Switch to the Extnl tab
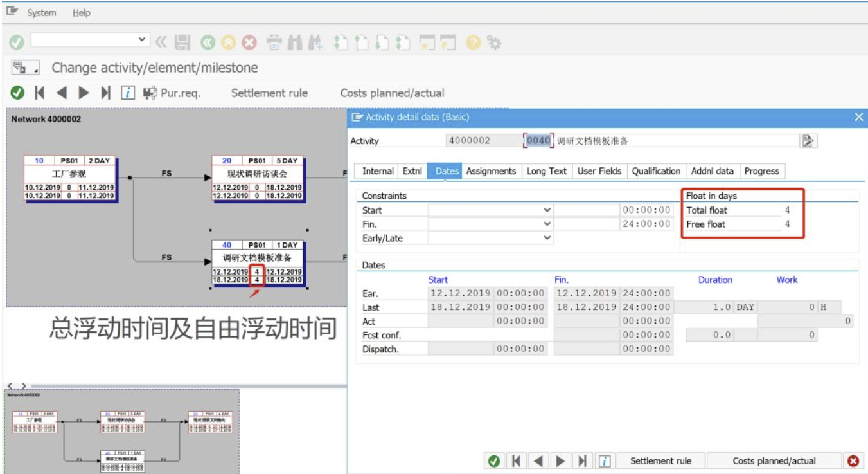The height and width of the screenshot is (474, 868). point(412,171)
